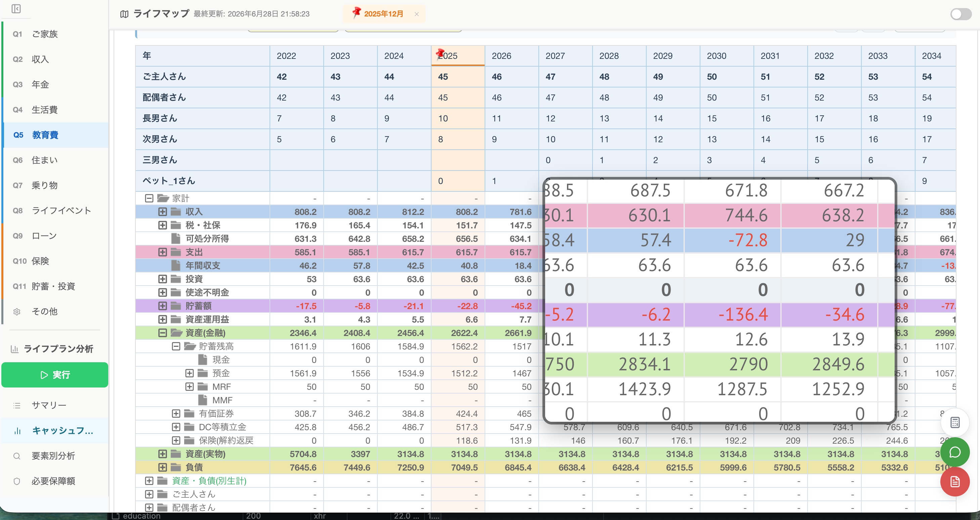Expand the 資産(実物) row
980x520 pixels.
coord(162,454)
